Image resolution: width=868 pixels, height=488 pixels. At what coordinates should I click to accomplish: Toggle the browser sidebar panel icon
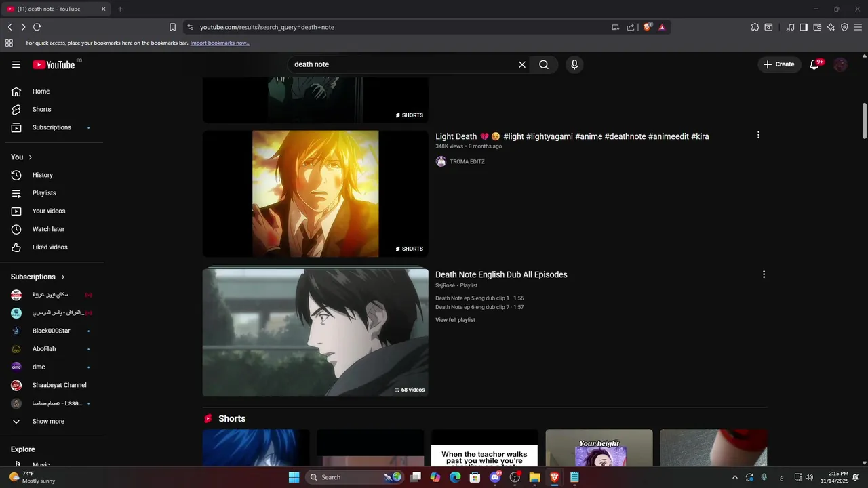tap(804, 27)
